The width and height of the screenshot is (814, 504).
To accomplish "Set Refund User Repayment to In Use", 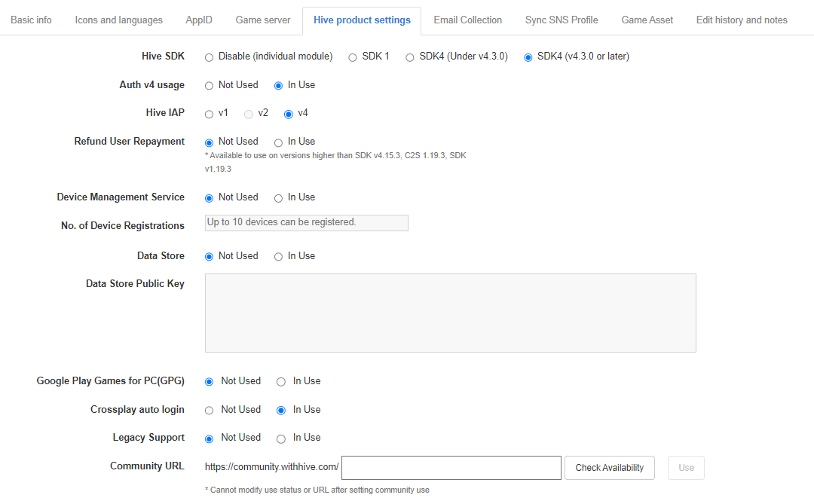I will pos(278,142).
